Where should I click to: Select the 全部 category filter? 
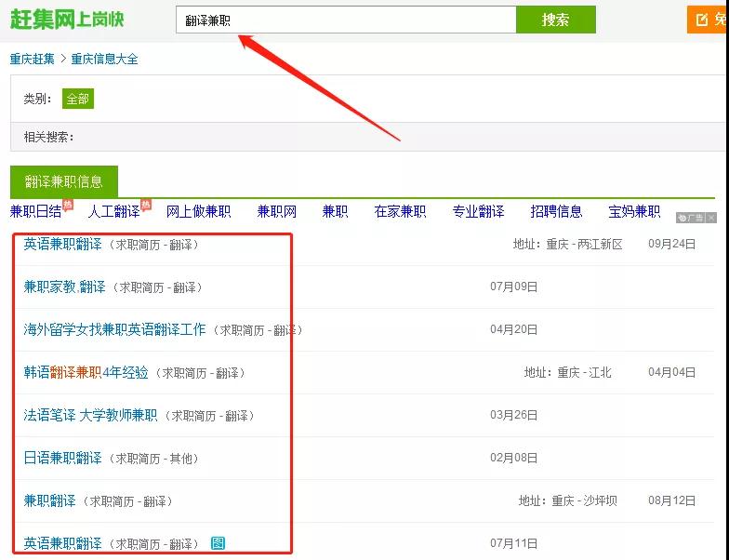tap(78, 99)
